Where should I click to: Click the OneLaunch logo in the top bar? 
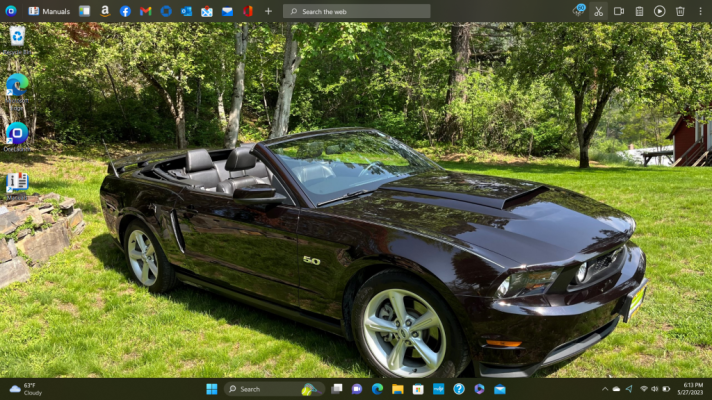tap(11, 11)
